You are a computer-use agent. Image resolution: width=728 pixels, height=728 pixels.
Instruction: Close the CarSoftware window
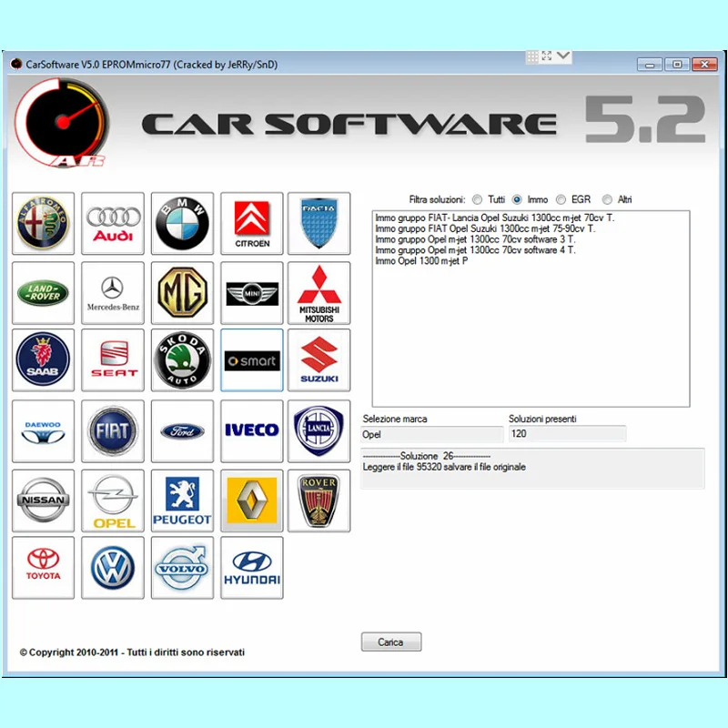coord(704,65)
